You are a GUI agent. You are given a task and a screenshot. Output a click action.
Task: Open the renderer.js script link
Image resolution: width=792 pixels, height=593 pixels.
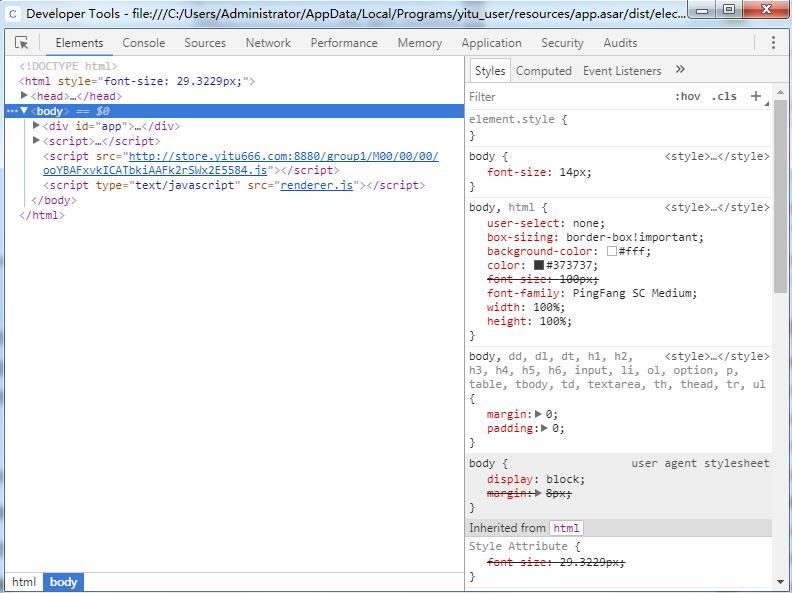coord(316,185)
